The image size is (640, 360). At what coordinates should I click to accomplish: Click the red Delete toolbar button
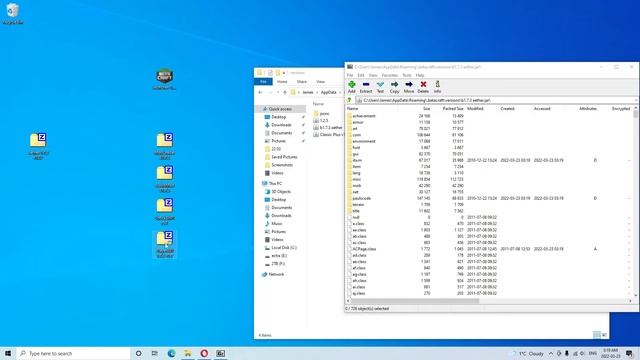tap(423, 87)
